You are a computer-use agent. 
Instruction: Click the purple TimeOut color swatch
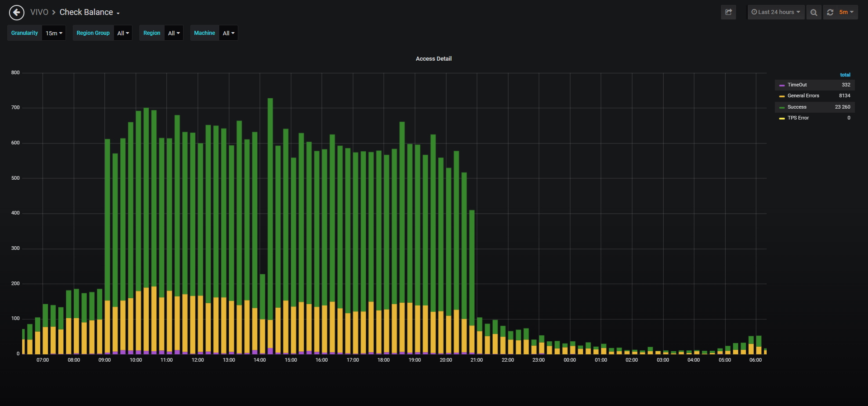[x=782, y=85]
